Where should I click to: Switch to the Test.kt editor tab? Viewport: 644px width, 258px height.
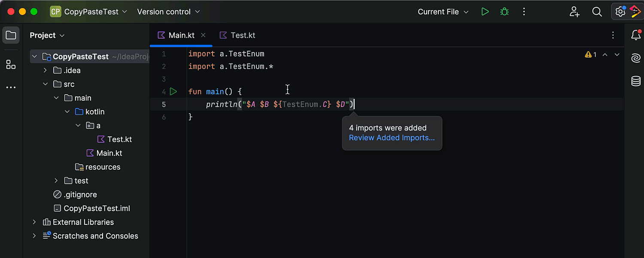click(237, 35)
